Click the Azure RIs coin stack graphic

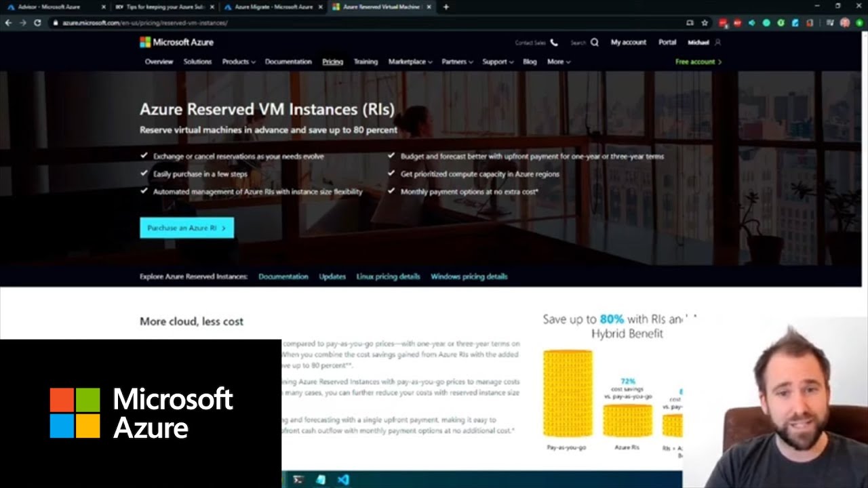[x=627, y=420]
